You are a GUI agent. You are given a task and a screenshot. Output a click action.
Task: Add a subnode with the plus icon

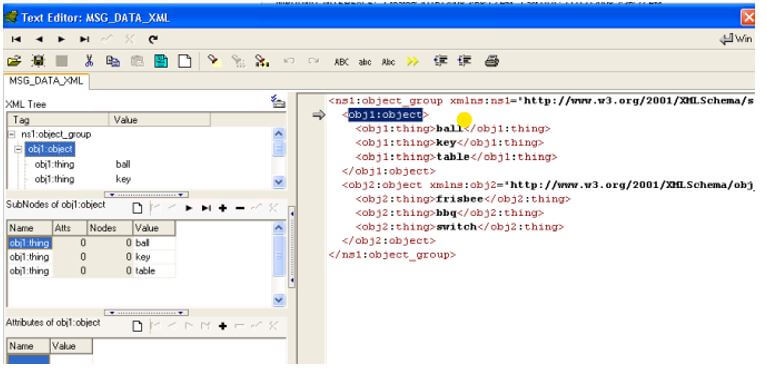coord(223,208)
